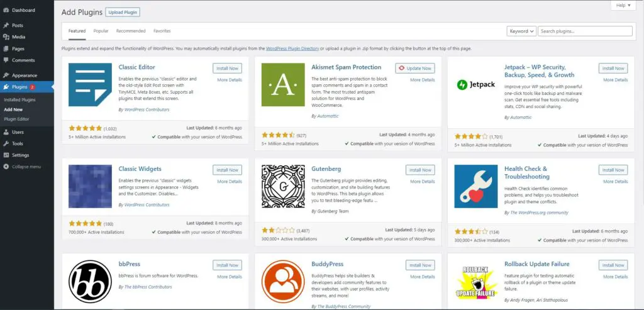The width and height of the screenshot is (644, 310).
Task: View More Details for BuddyPress
Action: click(x=422, y=277)
